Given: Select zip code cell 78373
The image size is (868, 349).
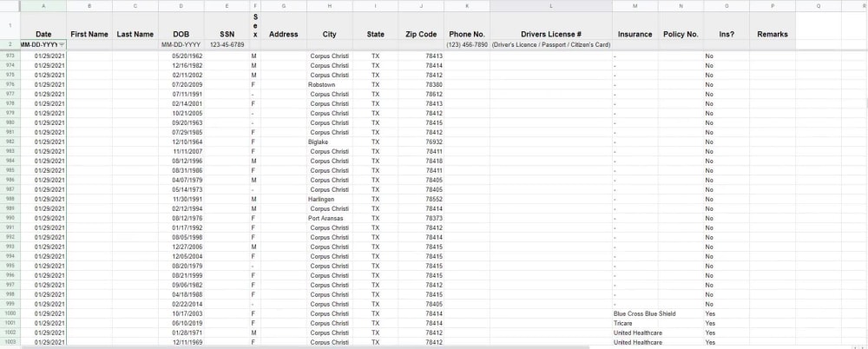Looking at the screenshot, I should (x=421, y=218).
